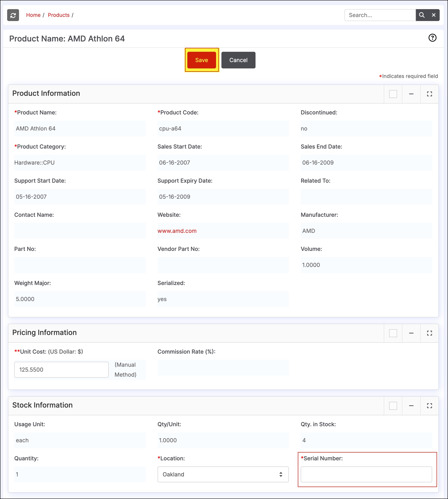The height and width of the screenshot is (499, 448).
Task: Click the Product Category value Hardware::CPU
Action: (34, 163)
